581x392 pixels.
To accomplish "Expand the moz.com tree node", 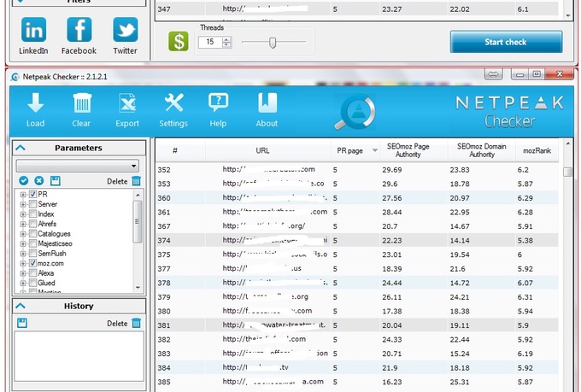I will pos(23,263).
